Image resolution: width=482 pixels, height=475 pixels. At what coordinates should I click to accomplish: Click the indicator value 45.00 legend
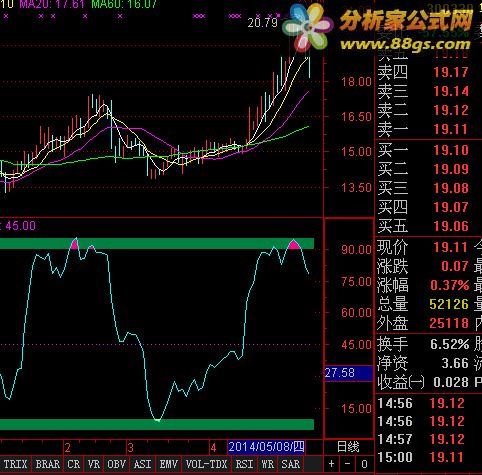point(20,226)
